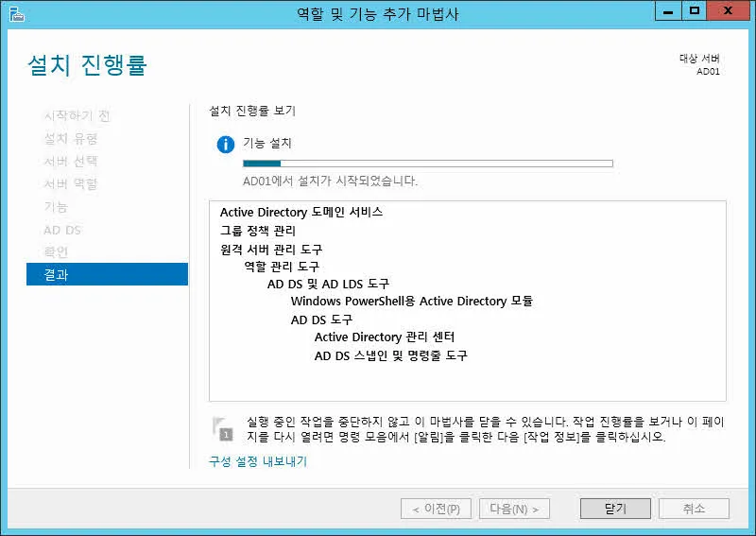Click the AD01에서 설치가 시작되었습니다 status text

330,181
